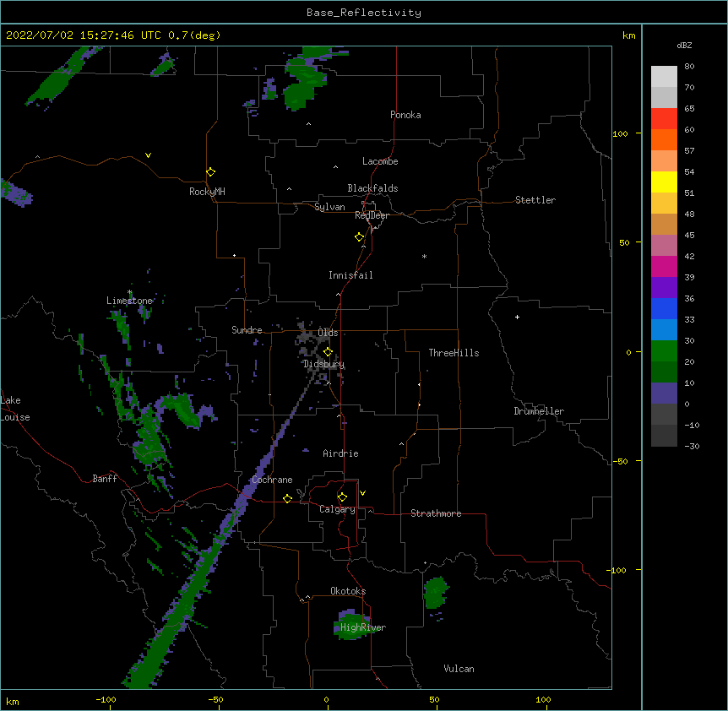Click the Cochrane label
The width and height of the screenshot is (728, 711).
pyautogui.click(x=272, y=480)
